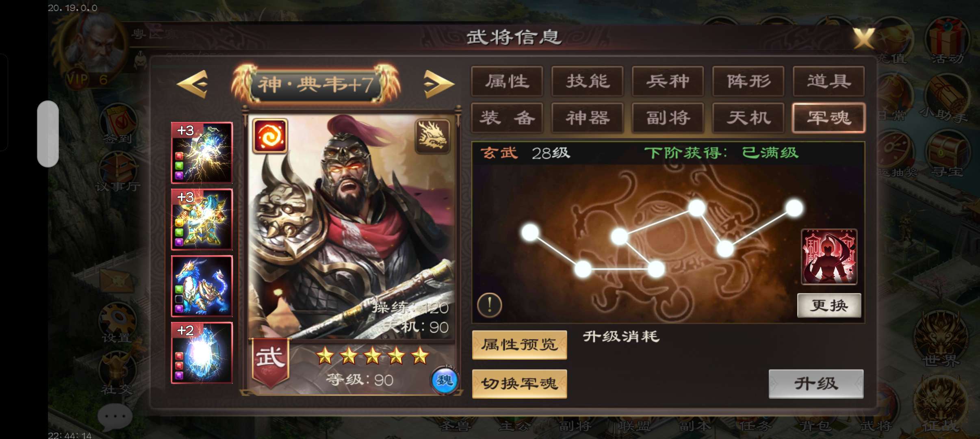Switch to the 技能 tab
This screenshot has height=439, width=980.
[588, 81]
